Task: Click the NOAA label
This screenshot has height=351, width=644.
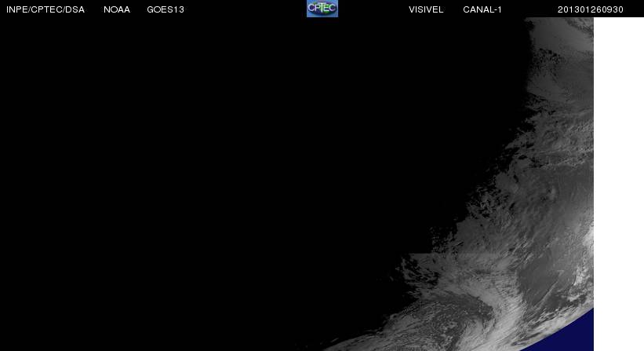Action: point(117,9)
